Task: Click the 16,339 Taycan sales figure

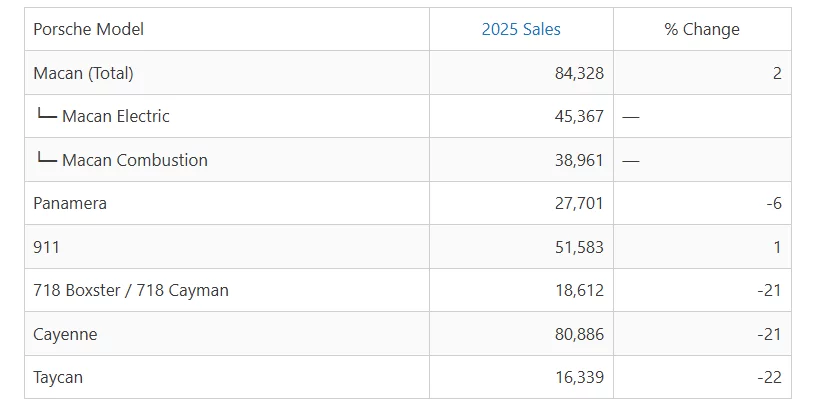Action: (579, 378)
